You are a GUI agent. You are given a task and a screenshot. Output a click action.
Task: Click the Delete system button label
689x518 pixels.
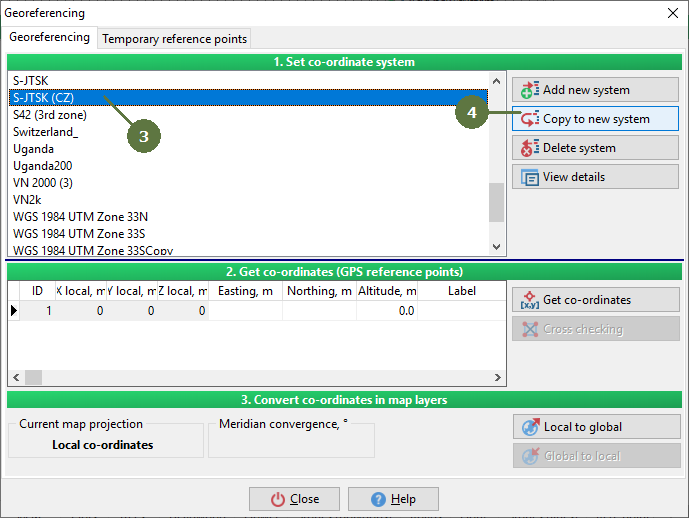(579, 148)
